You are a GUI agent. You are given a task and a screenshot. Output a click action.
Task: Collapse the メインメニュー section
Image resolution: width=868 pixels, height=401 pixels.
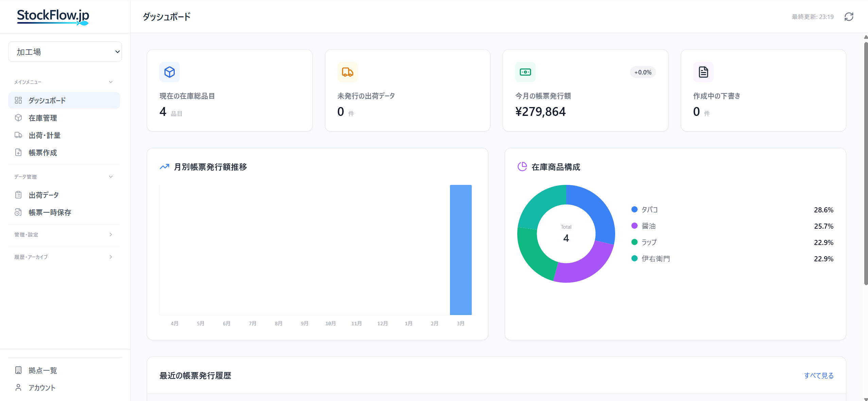(x=110, y=82)
